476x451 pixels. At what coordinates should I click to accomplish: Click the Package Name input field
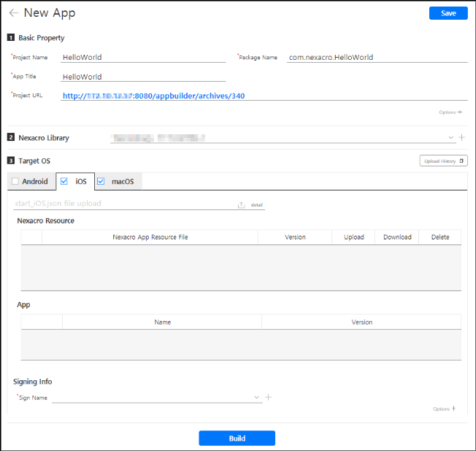coord(376,57)
